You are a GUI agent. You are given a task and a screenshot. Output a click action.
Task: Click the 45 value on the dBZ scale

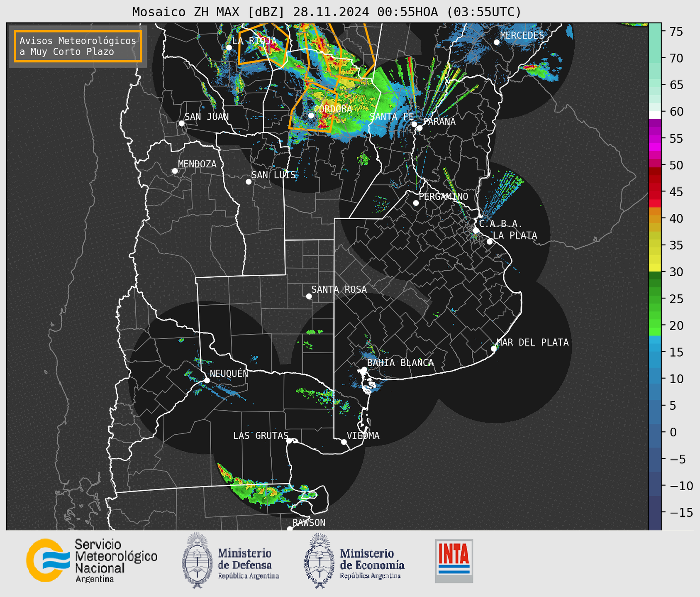(x=676, y=192)
